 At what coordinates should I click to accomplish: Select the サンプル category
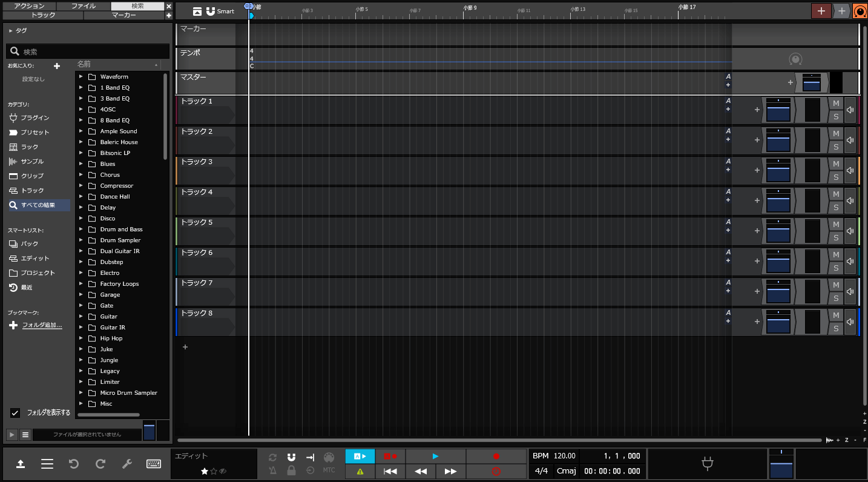click(x=32, y=162)
